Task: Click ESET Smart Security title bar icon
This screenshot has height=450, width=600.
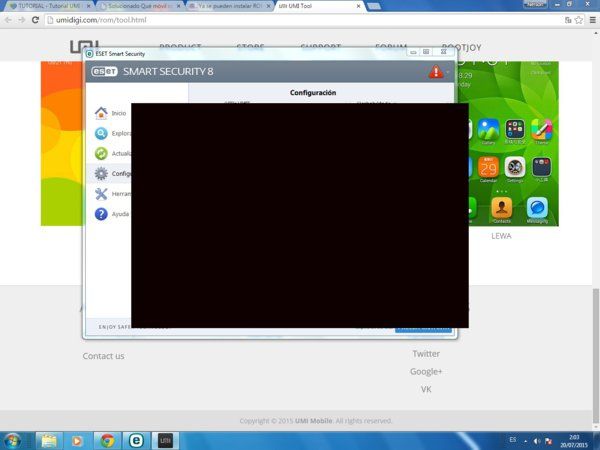Action: (x=89, y=54)
